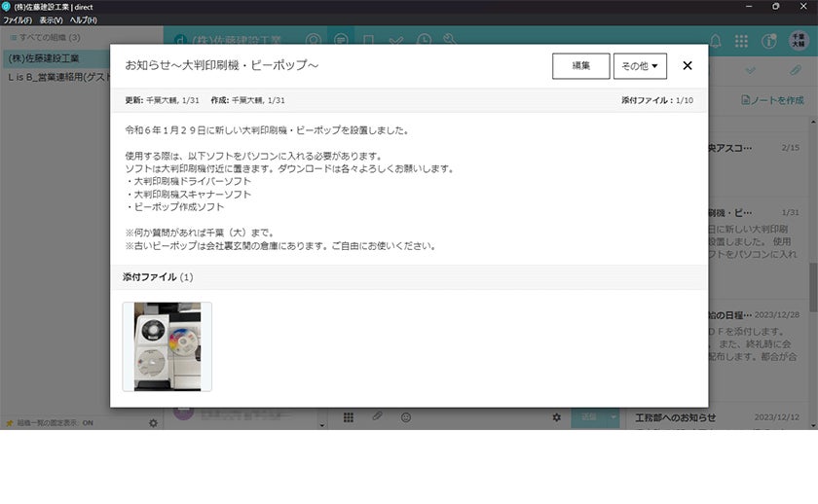Image resolution: width=818 pixels, height=504 pixels.
Task: Click the wrench tools icon in header
Action: [x=450, y=40]
